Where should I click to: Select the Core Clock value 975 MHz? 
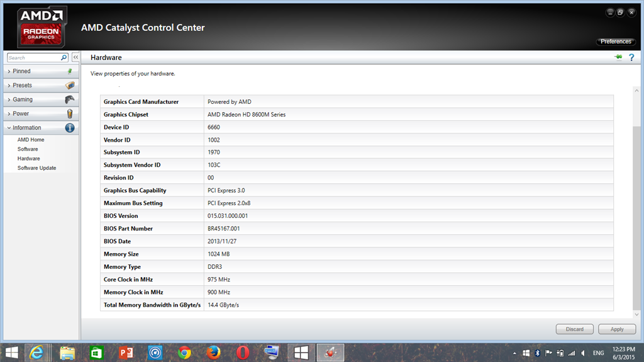[x=218, y=280]
